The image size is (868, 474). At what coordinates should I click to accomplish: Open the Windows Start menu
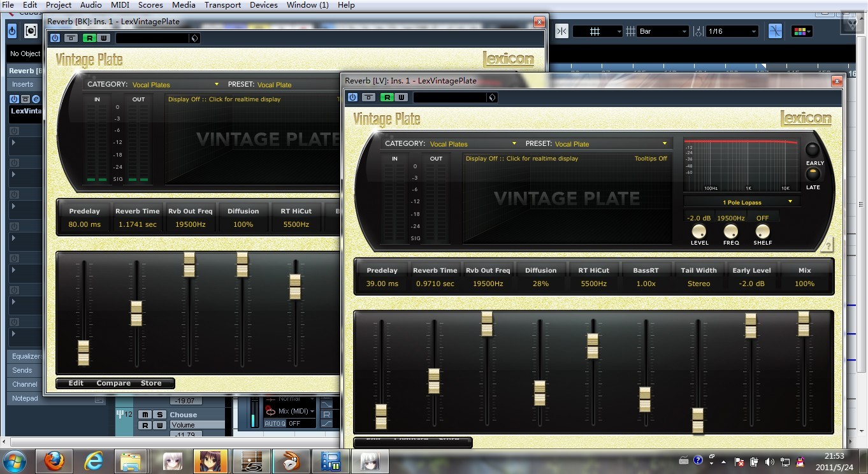(x=15, y=460)
